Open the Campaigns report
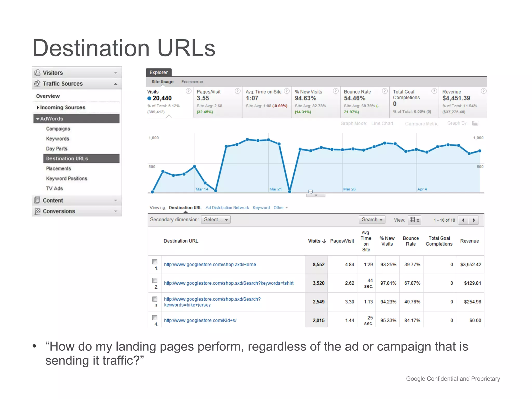Viewport: 532px width, 399px height. coord(58,129)
